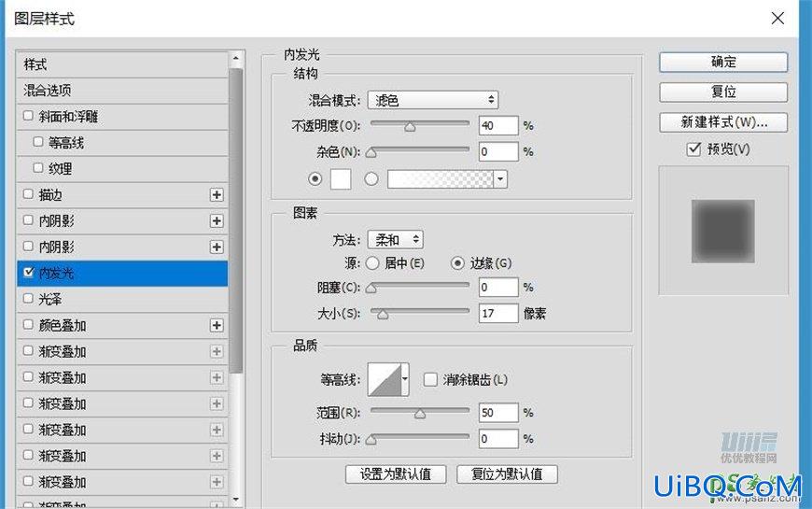
Task: Select the highlighted 内发光 row
Action: (x=122, y=273)
